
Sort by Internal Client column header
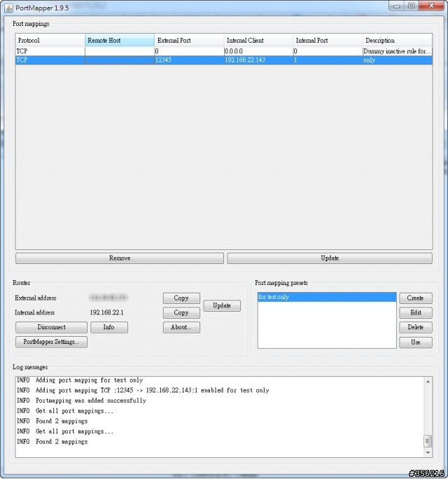click(x=258, y=41)
